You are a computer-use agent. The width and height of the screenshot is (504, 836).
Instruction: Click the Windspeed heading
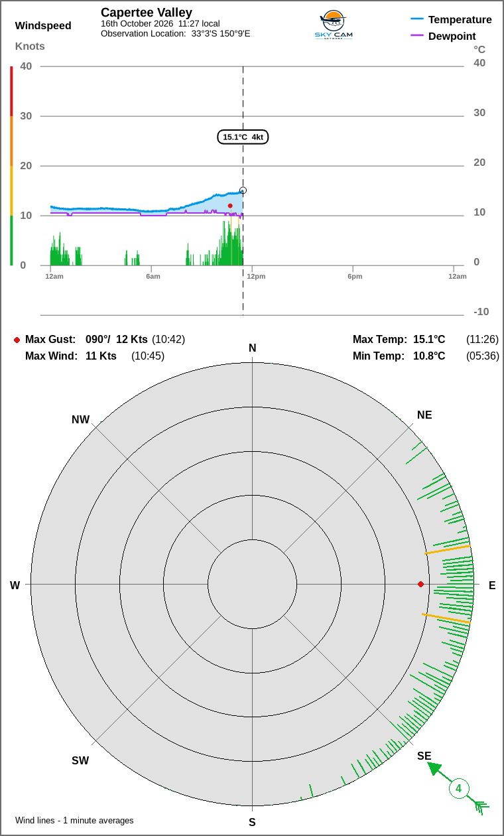(x=43, y=26)
